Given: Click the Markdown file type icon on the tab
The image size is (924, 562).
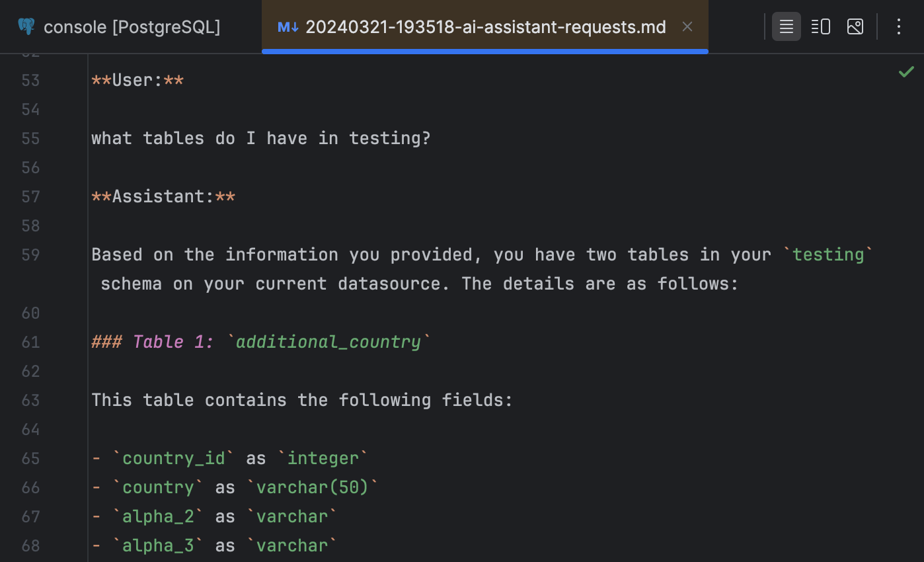Looking at the screenshot, I should tap(288, 26).
